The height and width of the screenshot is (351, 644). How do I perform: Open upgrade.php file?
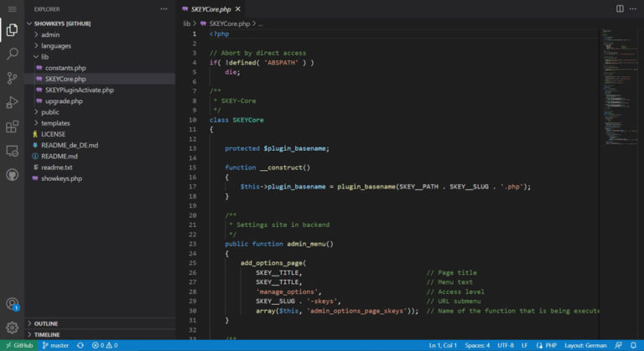[x=101, y=101]
